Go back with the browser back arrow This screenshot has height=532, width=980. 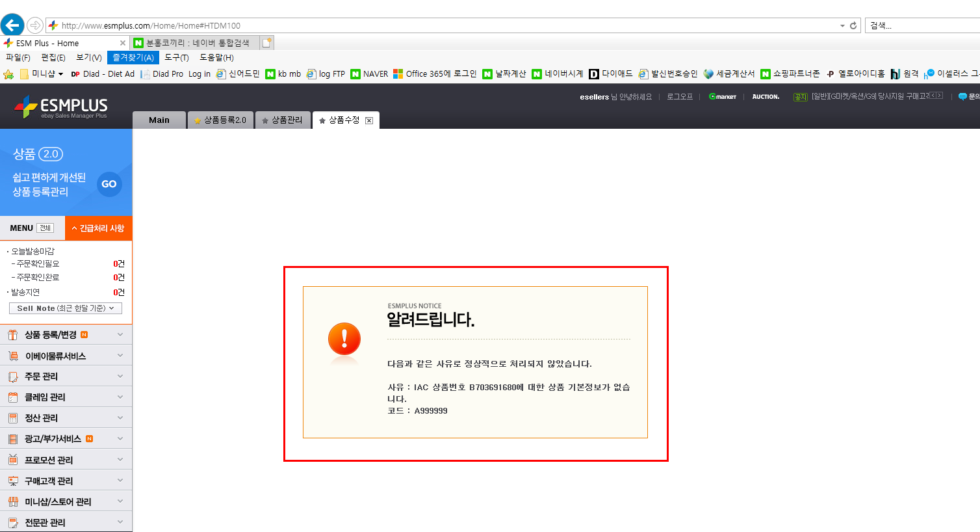click(12, 25)
